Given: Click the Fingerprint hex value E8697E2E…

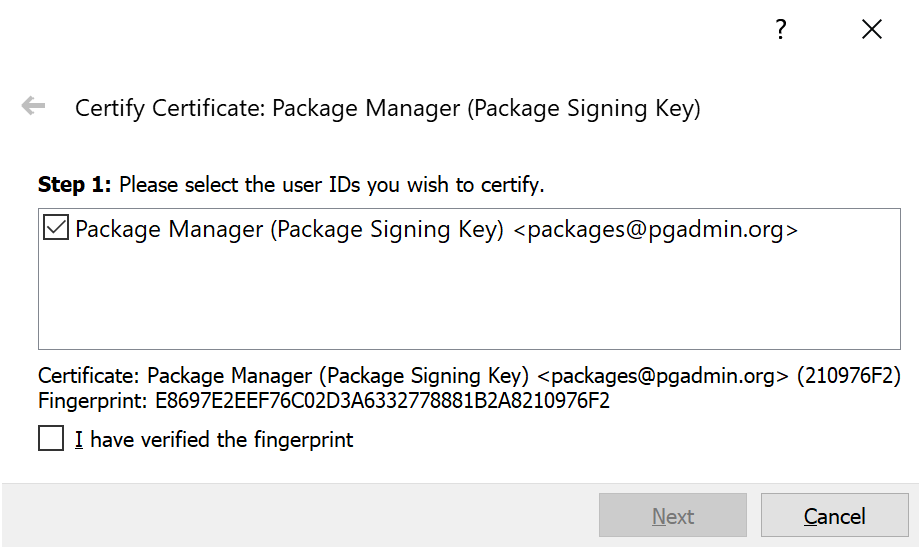Looking at the screenshot, I should [381, 401].
